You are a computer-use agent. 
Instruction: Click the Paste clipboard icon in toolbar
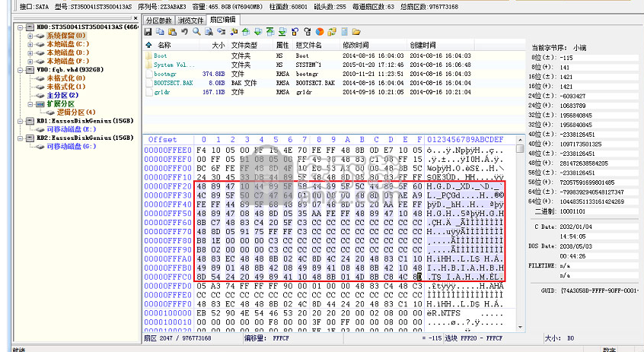(x=173, y=32)
